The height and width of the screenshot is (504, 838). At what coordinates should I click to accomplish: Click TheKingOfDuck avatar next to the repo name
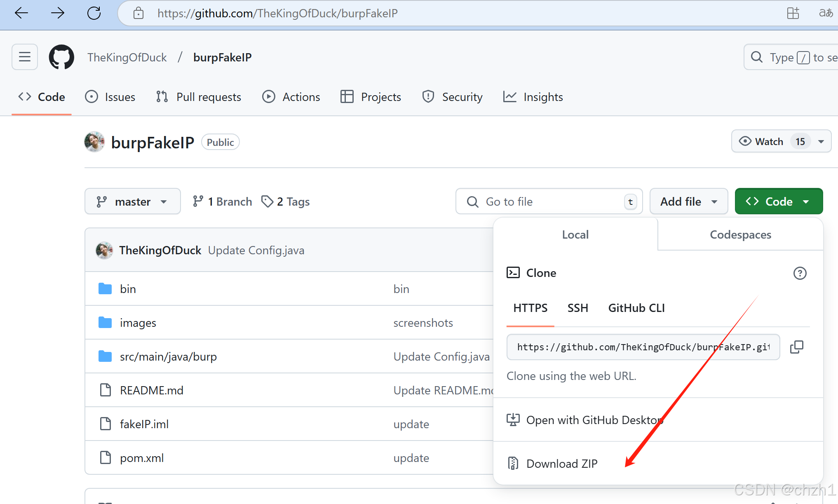click(94, 142)
